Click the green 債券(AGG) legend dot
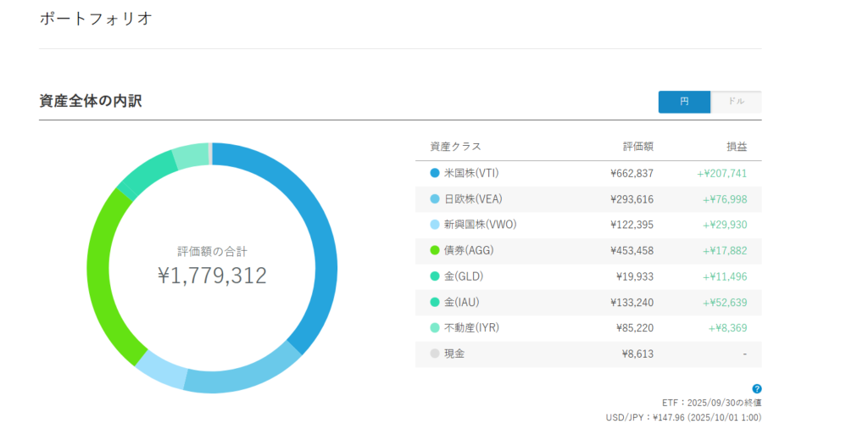 pos(435,251)
